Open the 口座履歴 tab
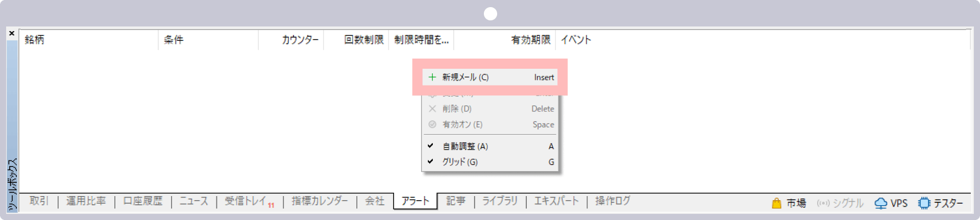The image size is (980, 220). pyautogui.click(x=143, y=201)
